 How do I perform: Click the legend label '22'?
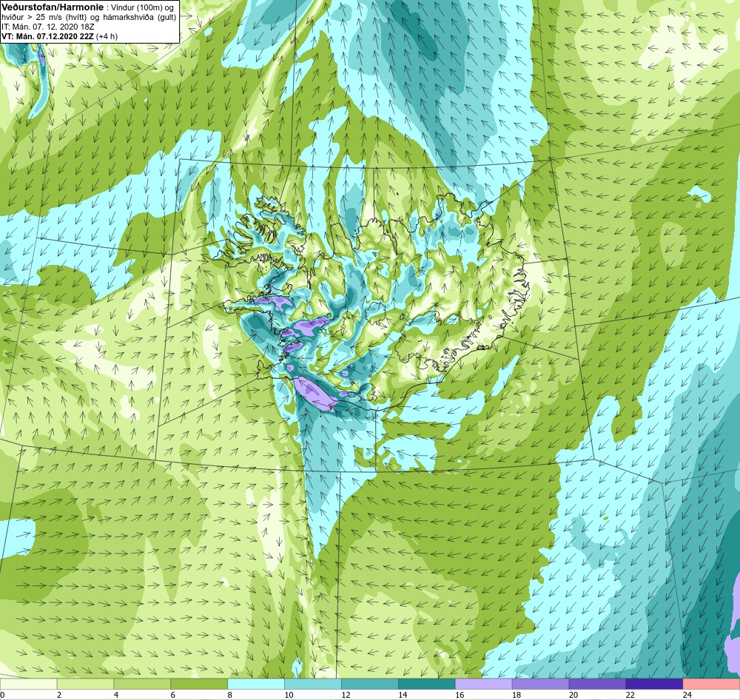coord(630,695)
